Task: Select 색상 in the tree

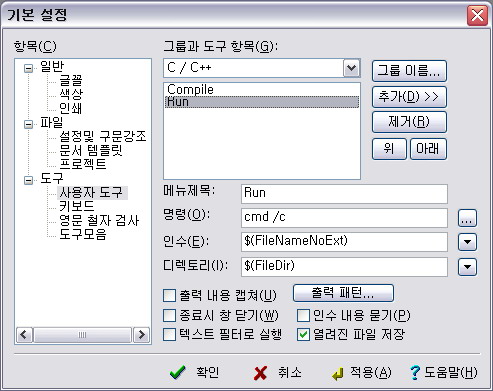Action: tap(71, 94)
